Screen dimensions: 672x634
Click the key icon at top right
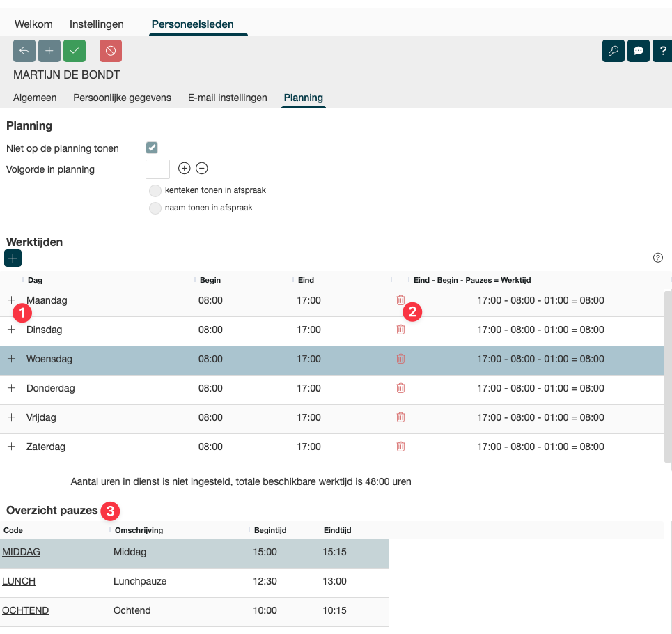pos(614,51)
